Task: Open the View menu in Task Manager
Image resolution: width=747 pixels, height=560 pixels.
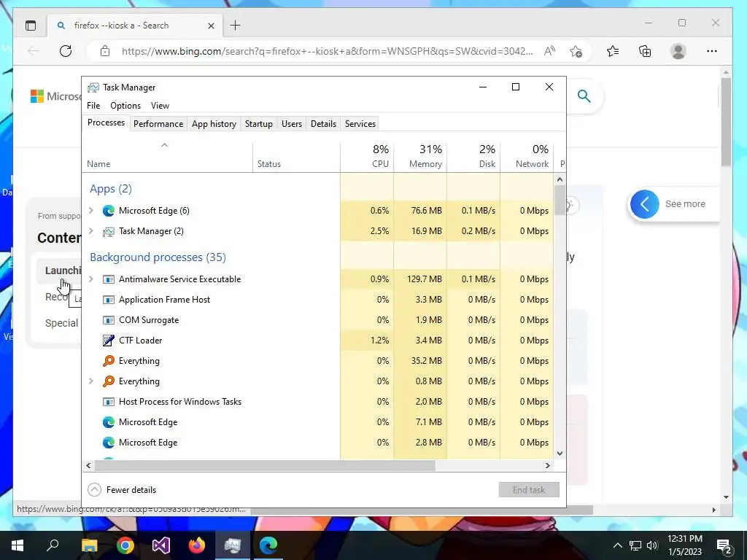Action: coord(160,106)
